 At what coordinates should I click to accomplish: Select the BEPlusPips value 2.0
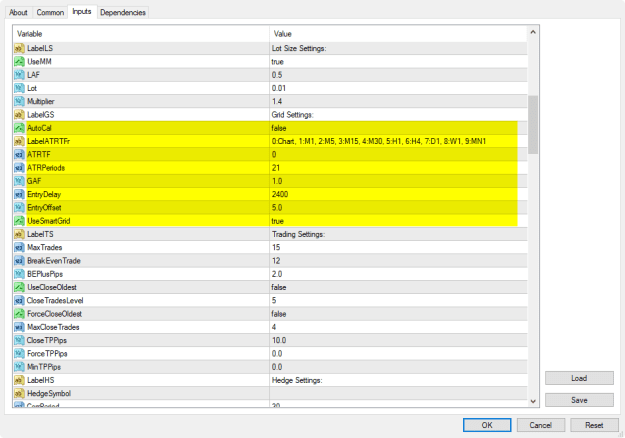click(x=277, y=274)
